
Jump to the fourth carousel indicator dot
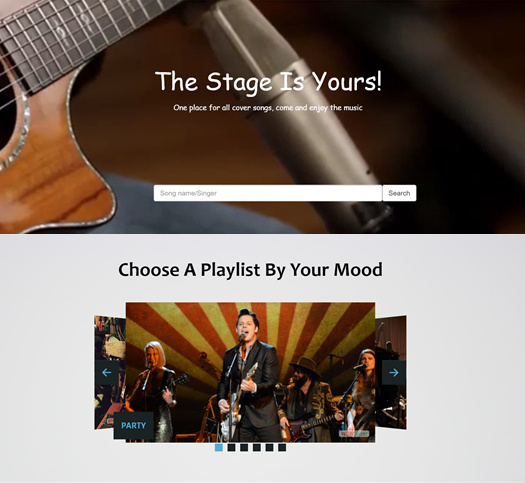click(x=257, y=448)
